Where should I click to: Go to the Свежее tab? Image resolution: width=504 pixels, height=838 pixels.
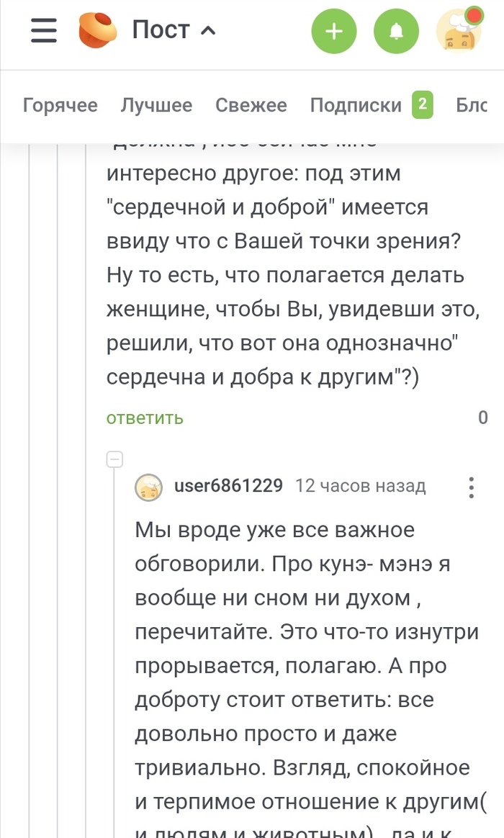tap(251, 105)
